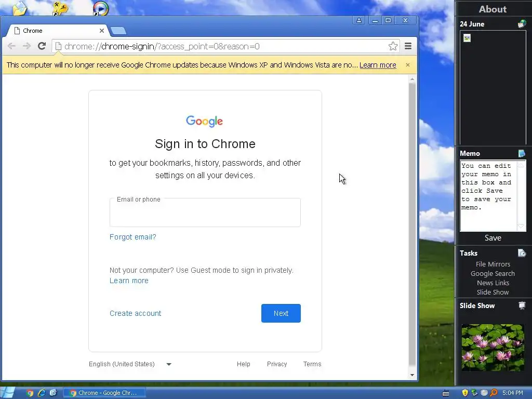
Task: Minimize the Chrome window
Action: pyautogui.click(x=375, y=20)
